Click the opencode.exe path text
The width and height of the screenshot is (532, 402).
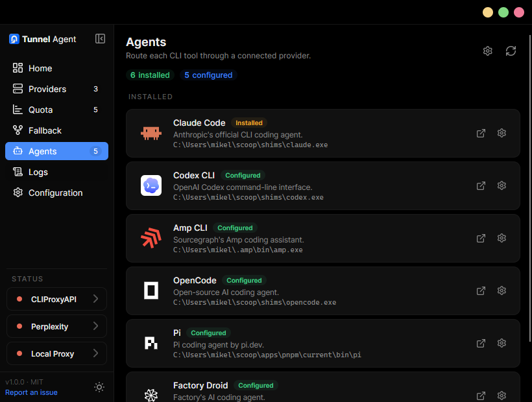(x=254, y=302)
